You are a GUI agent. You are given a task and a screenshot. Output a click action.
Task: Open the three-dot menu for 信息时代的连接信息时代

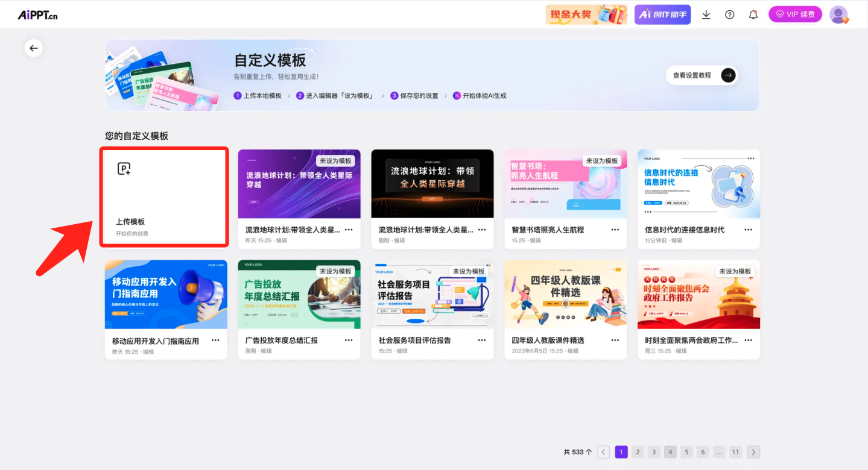(x=749, y=230)
